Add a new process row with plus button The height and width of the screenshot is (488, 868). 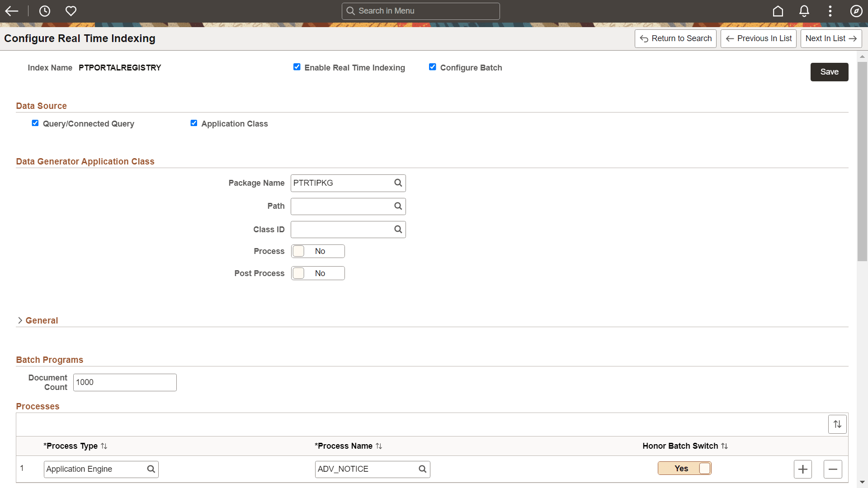803,469
